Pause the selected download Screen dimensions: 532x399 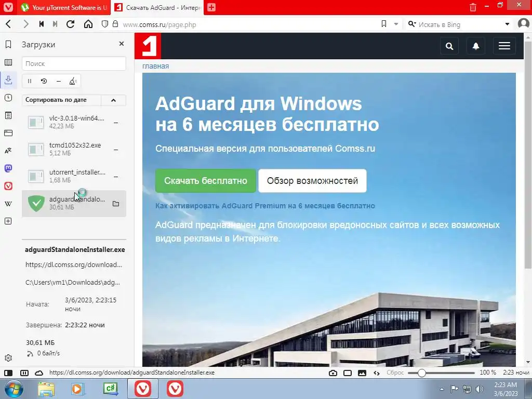[x=30, y=81]
